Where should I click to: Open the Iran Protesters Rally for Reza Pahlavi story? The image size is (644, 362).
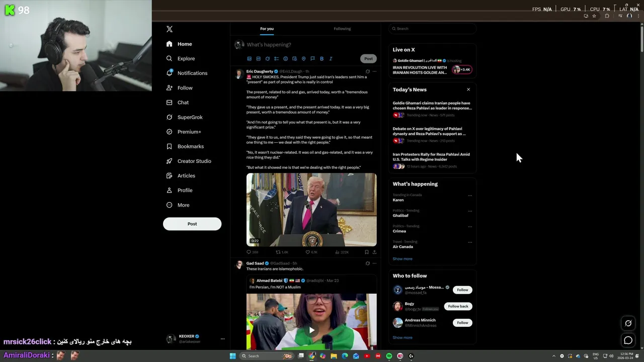point(432,160)
